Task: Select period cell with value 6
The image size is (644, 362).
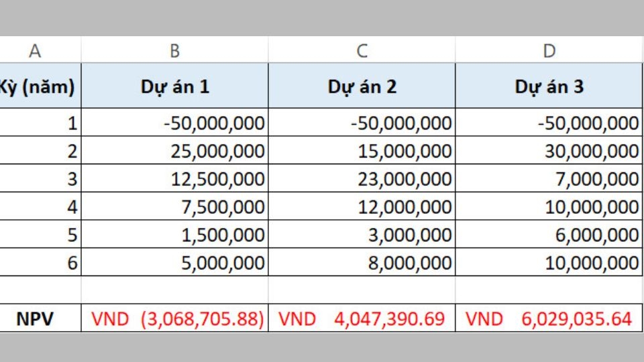Action: [x=40, y=262]
